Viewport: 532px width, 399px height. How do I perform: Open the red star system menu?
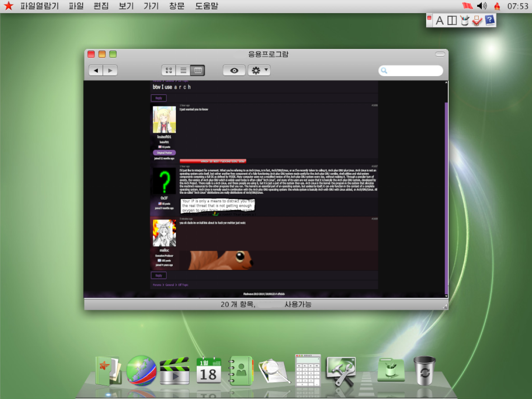point(8,6)
